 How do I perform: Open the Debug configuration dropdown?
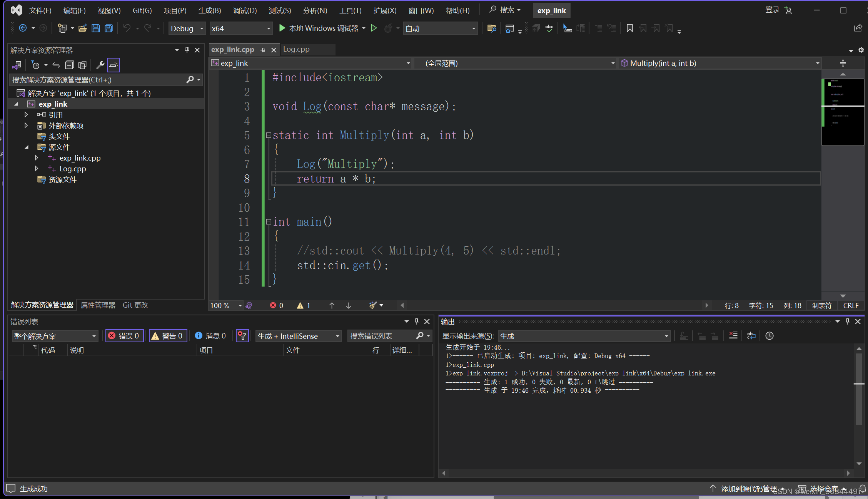point(187,28)
